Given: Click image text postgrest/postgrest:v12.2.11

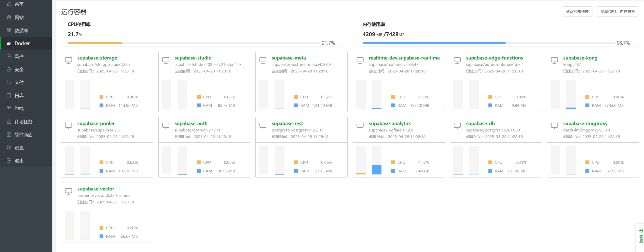Looking at the screenshot, I should click(x=297, y=130).
